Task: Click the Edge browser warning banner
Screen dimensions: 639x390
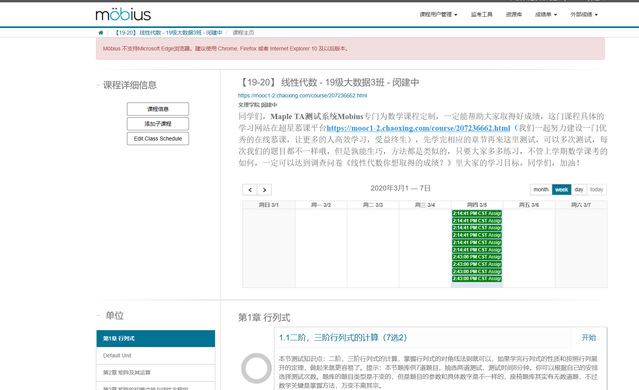Action: (x=350, y=48)
